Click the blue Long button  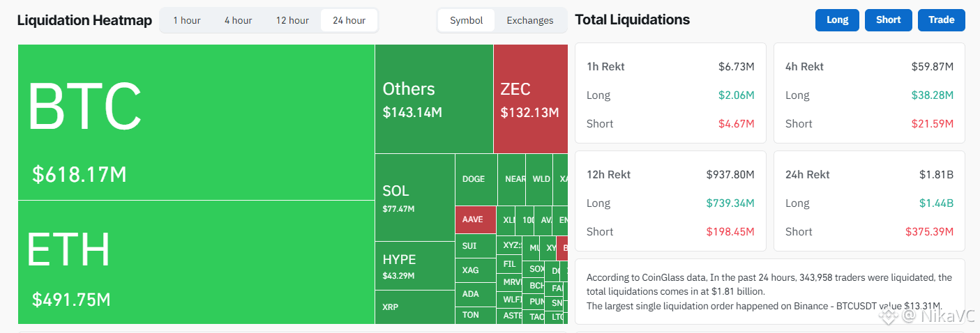838,20
